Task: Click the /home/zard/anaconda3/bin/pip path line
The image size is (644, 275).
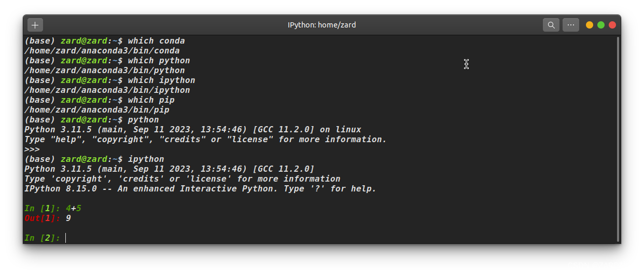Action: (x=97, y=110)
